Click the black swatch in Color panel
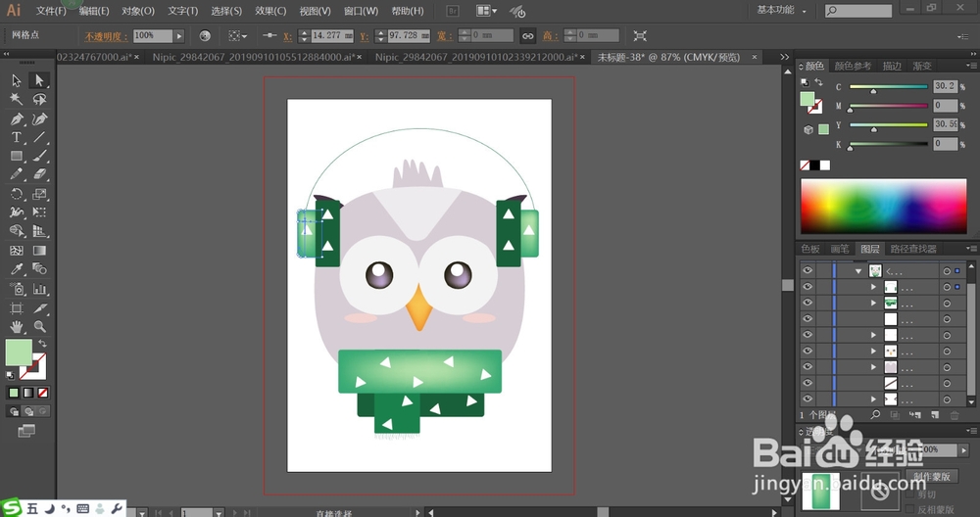Screen dimensions: 980x517 click(x=815, y=165)
